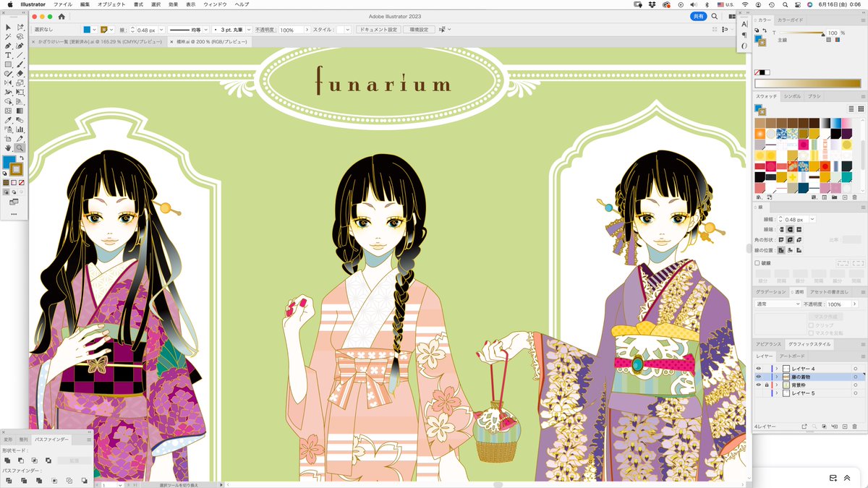The width and height of the screenshot is (868, 488).
Task: Select the Selection (black arrow) tool
Action: (x=8, y=27)
